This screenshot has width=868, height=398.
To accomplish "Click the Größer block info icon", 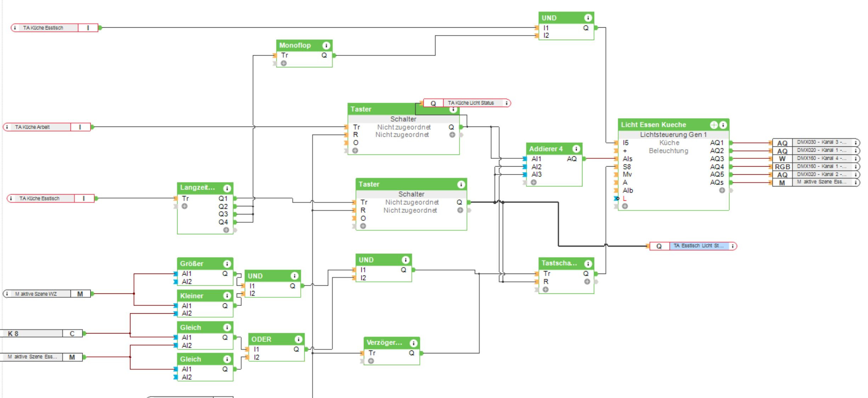I will click(x=227, y=264).
